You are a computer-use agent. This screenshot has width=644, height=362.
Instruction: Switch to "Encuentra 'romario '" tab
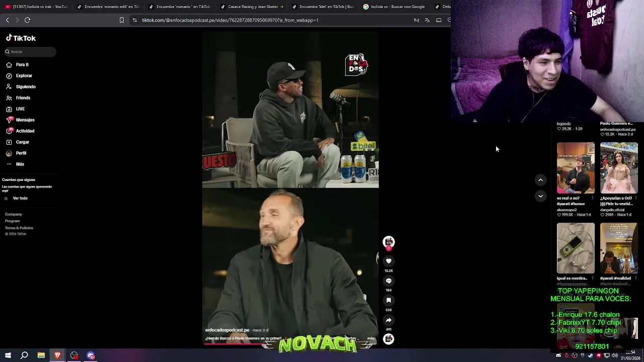coord(180,7)
